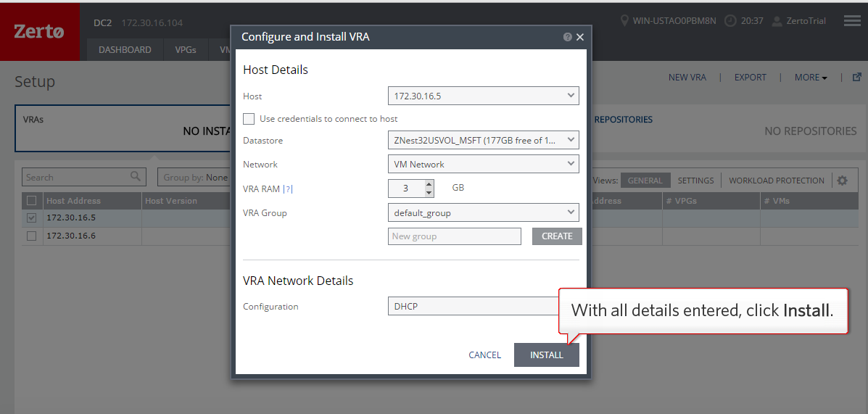Switch to the DASHBOARD tab
The width and height of the screenshot is (868, 414).
(125, 50)
